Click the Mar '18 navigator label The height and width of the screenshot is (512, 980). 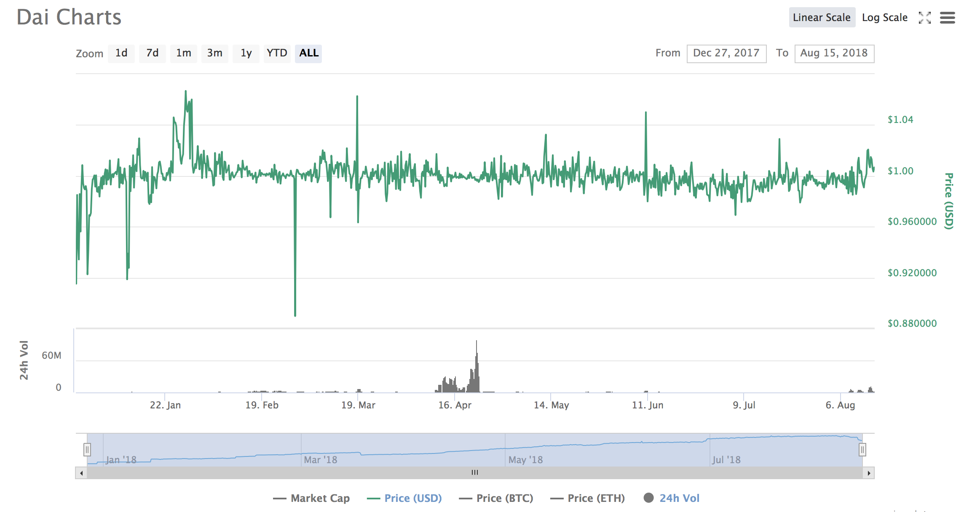click(321, 460)
